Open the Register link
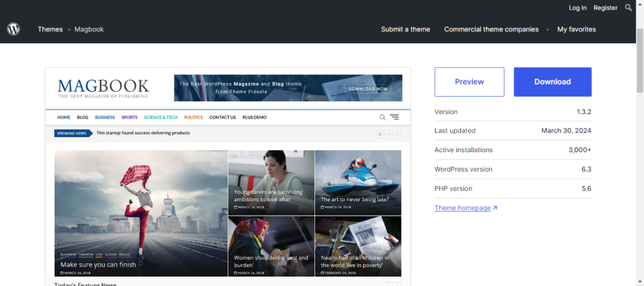644x286 pixels. pyautogui.click(x=606, y=8)
